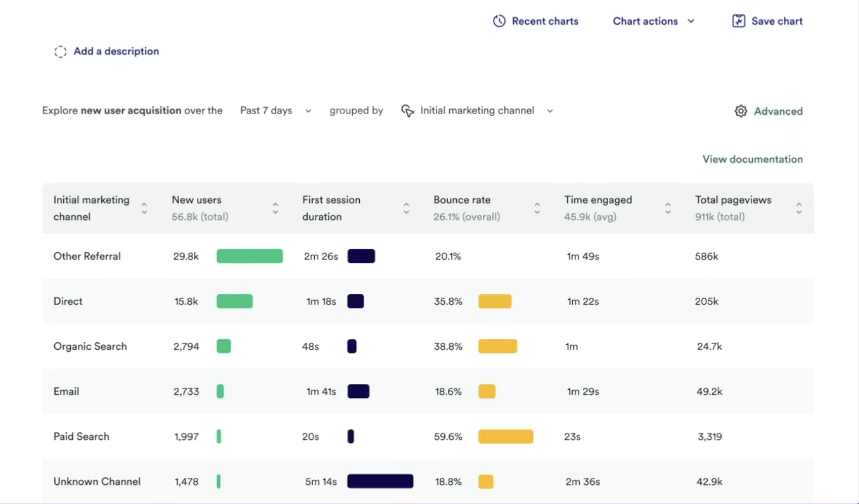Open the View documentation link

pyautogui.click(x=752, y=159)
